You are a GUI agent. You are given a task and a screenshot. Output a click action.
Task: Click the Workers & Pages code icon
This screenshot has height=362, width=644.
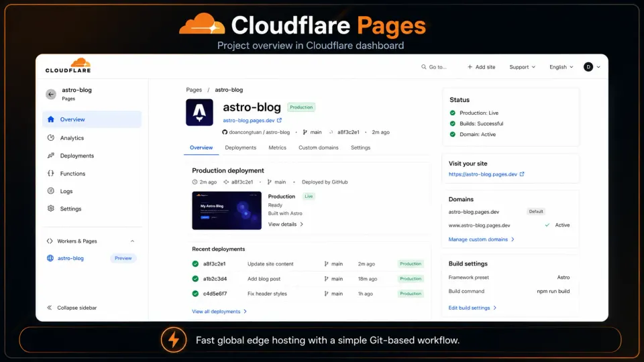point(50,241)
